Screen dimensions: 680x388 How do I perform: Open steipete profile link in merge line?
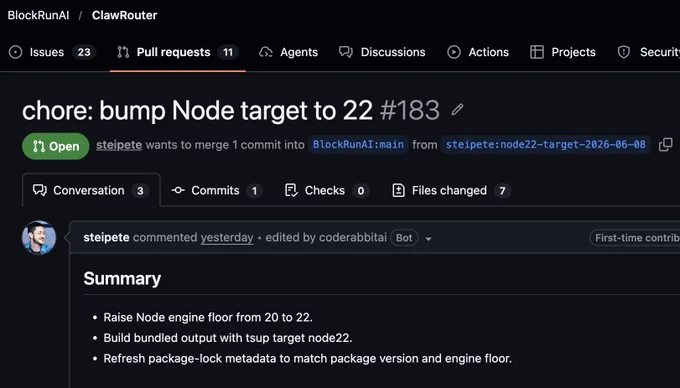click(x=119, y=145)
